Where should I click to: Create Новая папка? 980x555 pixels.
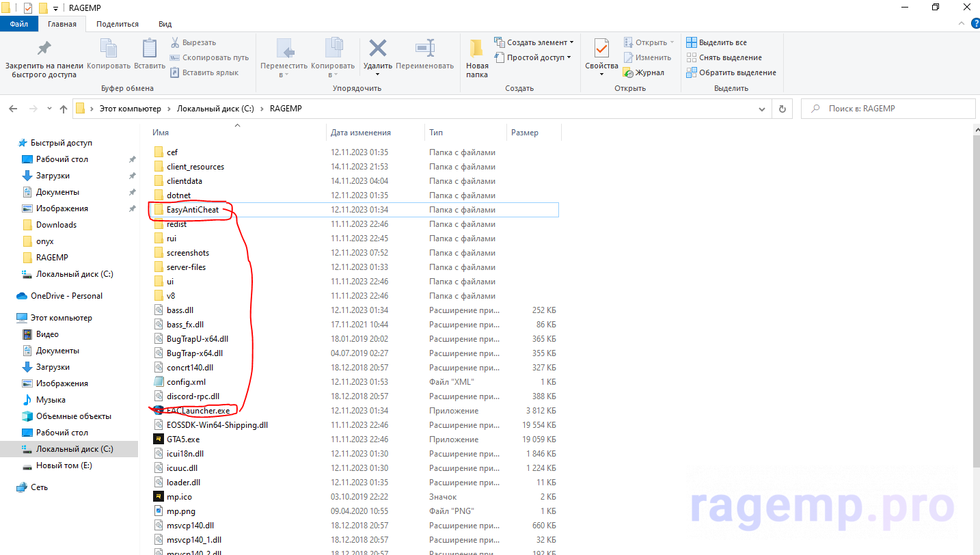point(477,57)
